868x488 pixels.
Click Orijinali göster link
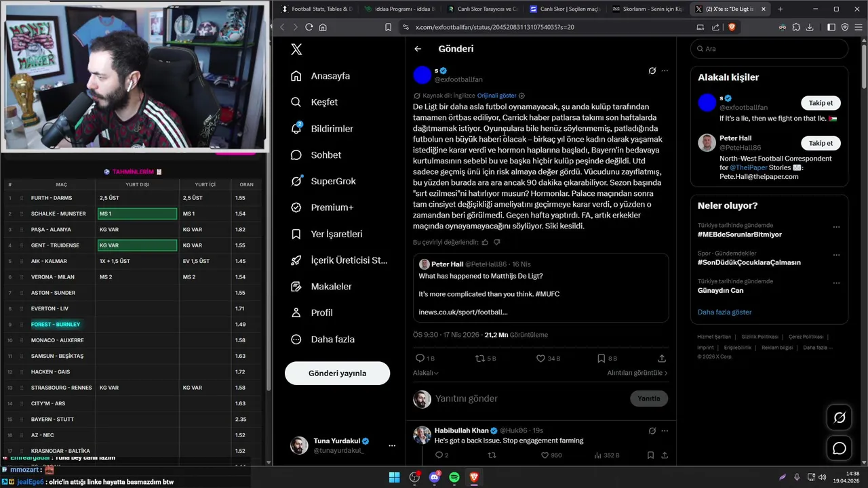(x=496, y=96)
